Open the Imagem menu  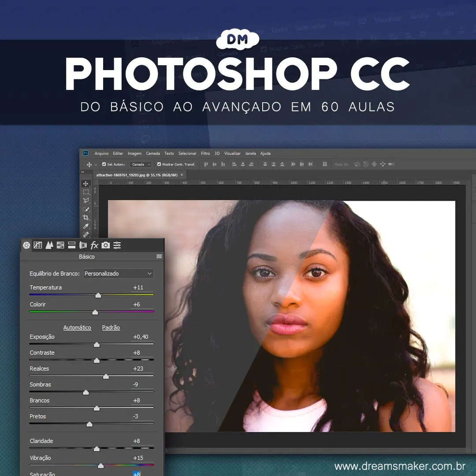134,153
